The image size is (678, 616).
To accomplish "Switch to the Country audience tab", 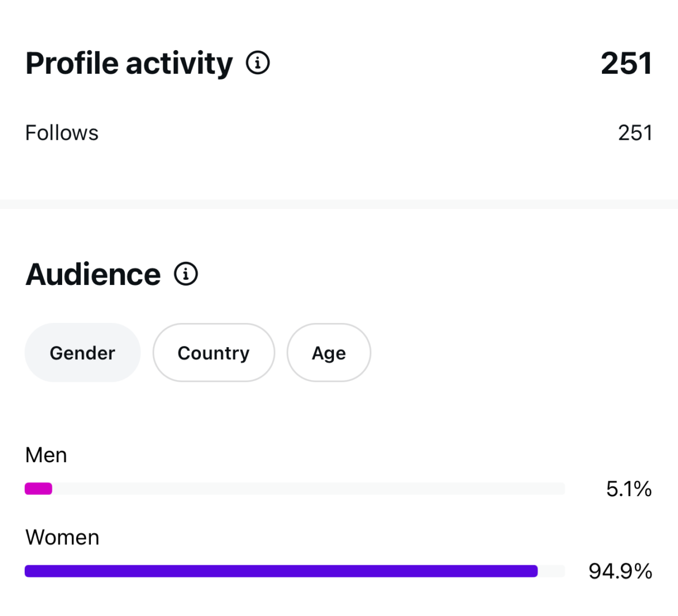I will click(214, 352).
